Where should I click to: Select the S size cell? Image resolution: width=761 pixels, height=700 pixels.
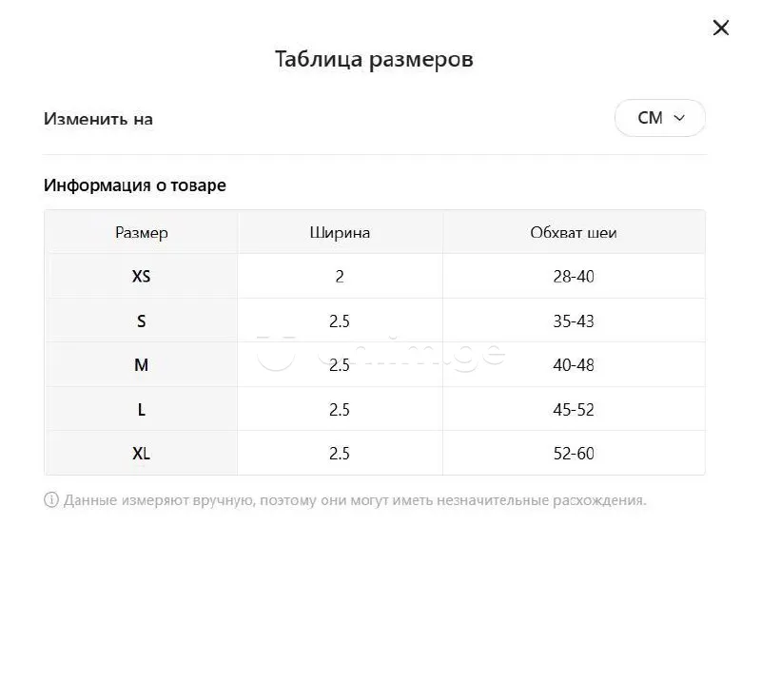click(141, 321)
